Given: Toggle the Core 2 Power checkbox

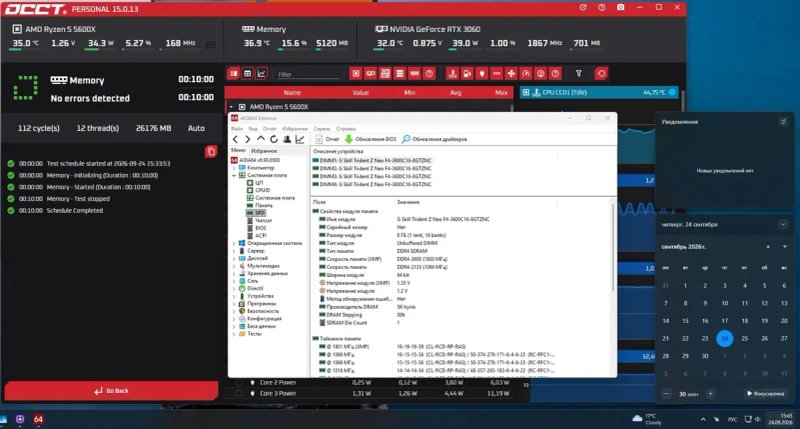Looking at the screenshot, I should [239, 382].
